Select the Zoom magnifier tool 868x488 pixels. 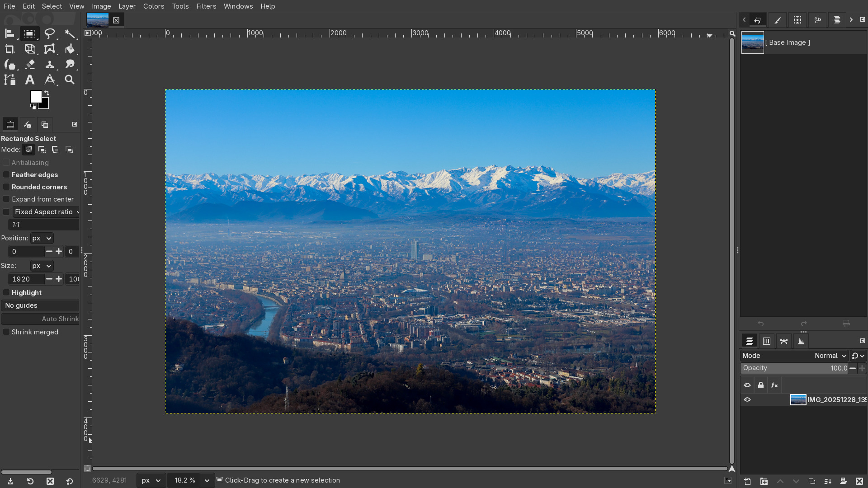pyautogui.click(x=69, y=80)
